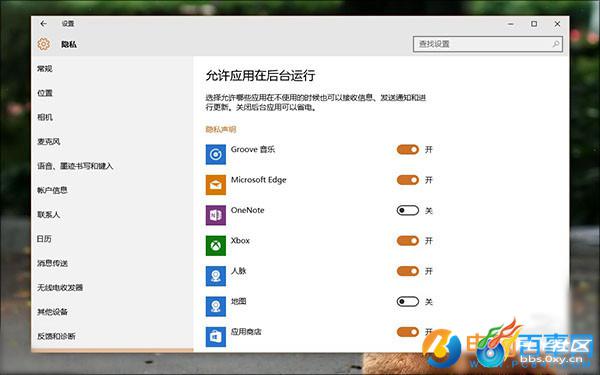Open 无线电收发器 section
600x375 pixels.
(60, 288)
